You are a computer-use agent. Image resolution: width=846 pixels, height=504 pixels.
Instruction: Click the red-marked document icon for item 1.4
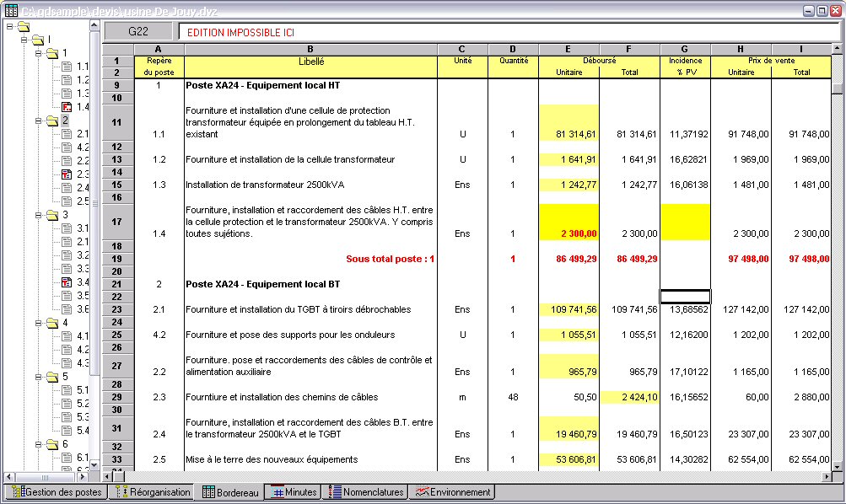(67, 107)
